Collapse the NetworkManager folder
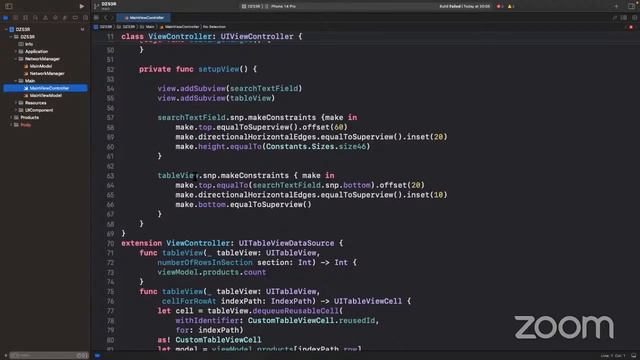640x360 pixels. pos(16,59)
